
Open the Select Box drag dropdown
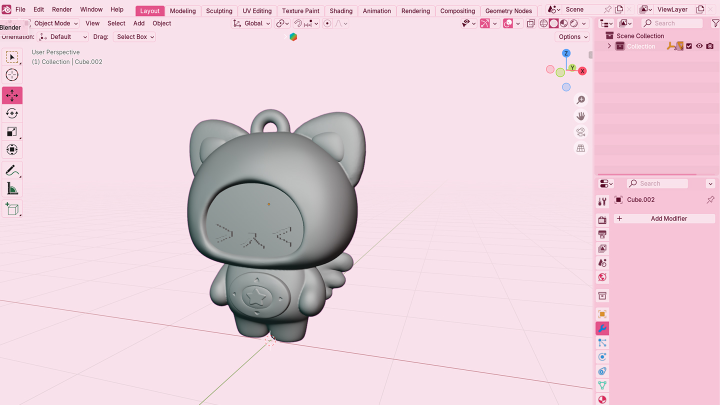coord(135,37)
